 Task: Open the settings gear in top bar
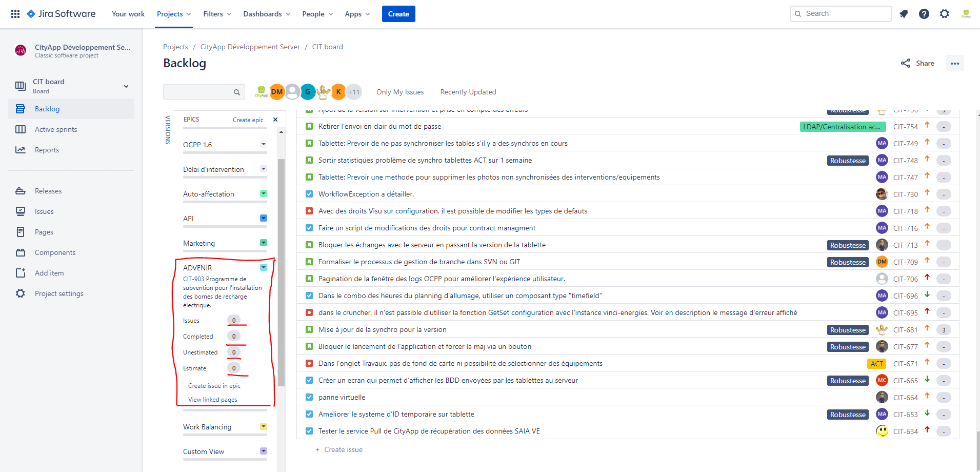click(945, 14)
